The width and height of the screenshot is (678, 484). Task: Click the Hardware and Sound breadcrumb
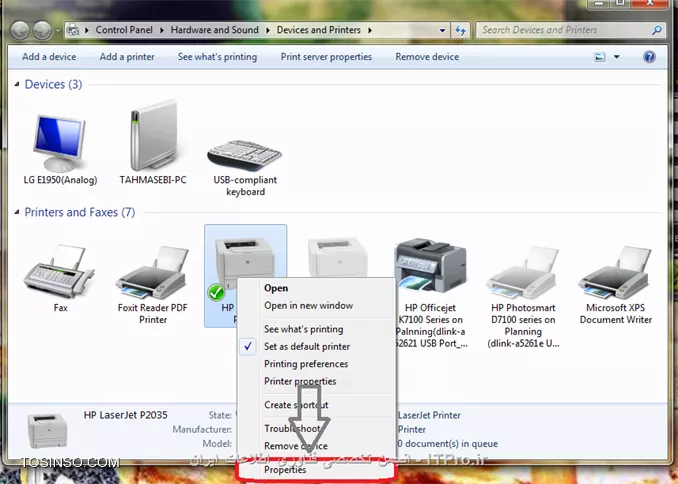[x=214, y=30]
